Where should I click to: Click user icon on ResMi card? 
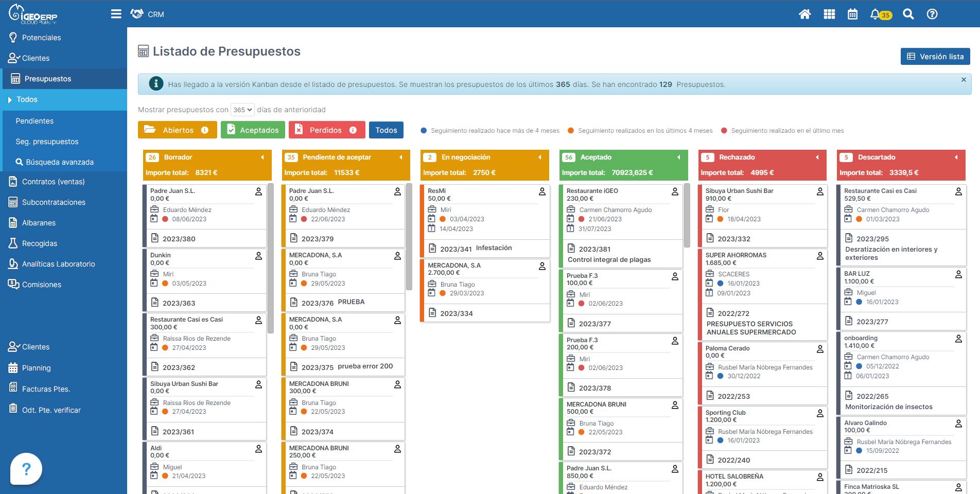click(542, 191)
